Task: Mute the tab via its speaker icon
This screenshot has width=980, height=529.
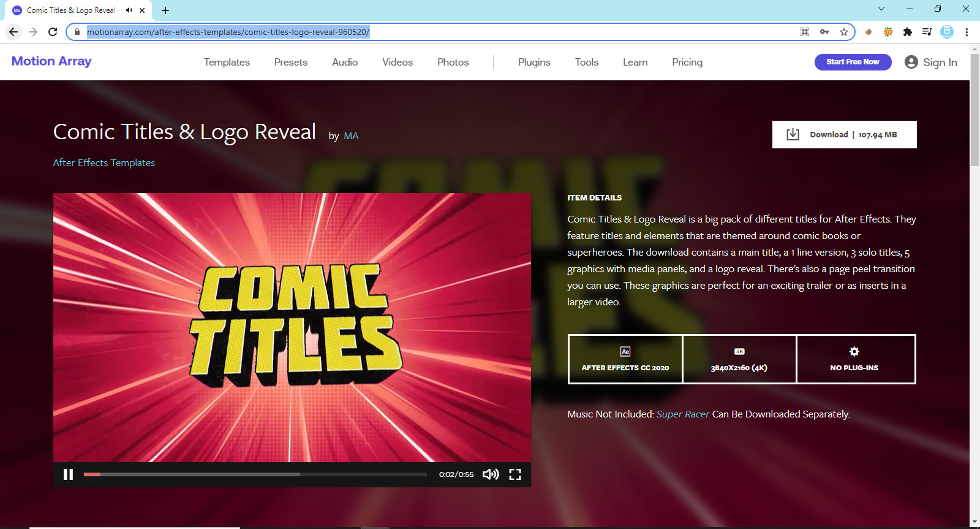Action: pos(129,10)
